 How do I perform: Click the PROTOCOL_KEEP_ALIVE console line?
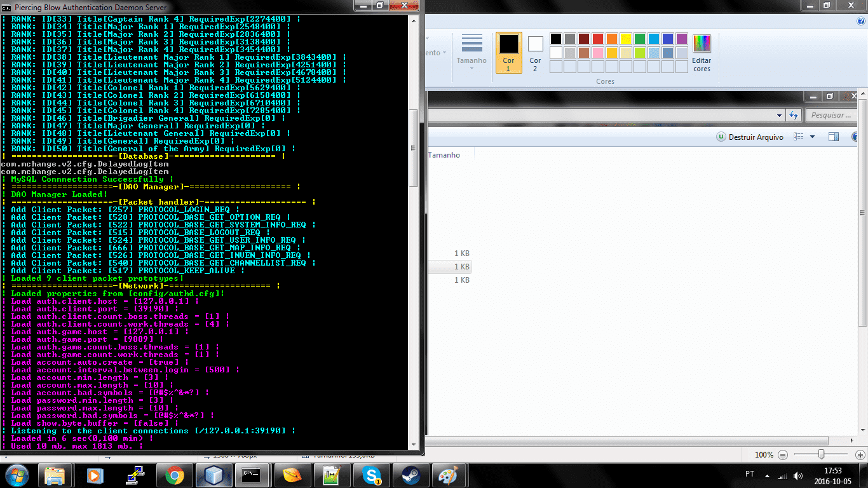pos(123,271)
